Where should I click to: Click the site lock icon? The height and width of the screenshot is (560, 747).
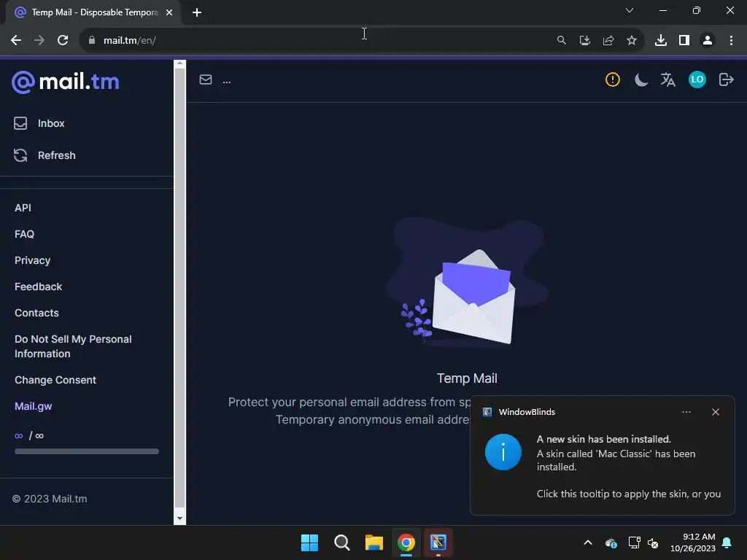92,41
